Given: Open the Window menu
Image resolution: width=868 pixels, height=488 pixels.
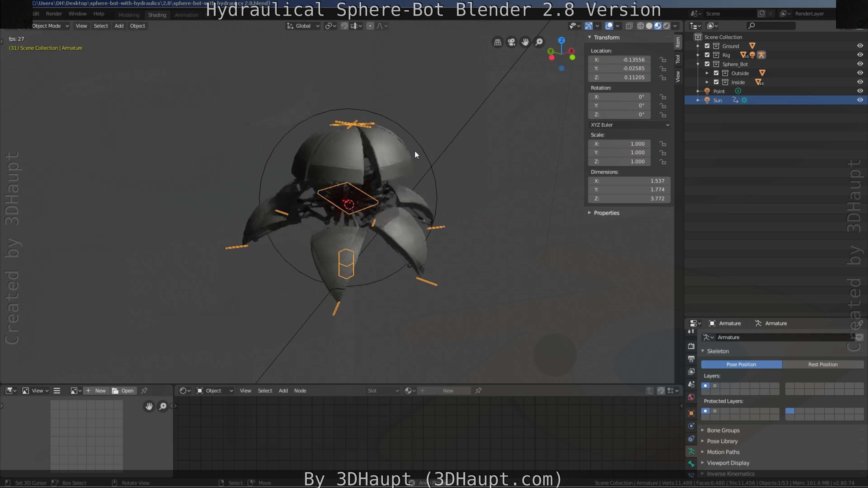Looking at the screenshot, I should point(78,14).
